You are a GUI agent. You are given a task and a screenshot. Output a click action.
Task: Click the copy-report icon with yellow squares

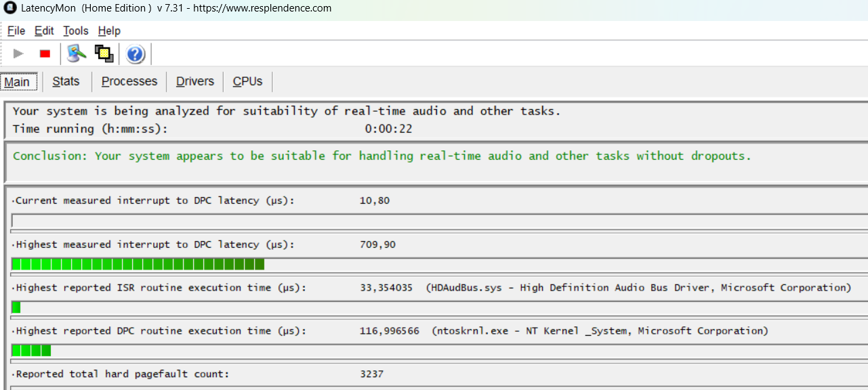point(104,53)
